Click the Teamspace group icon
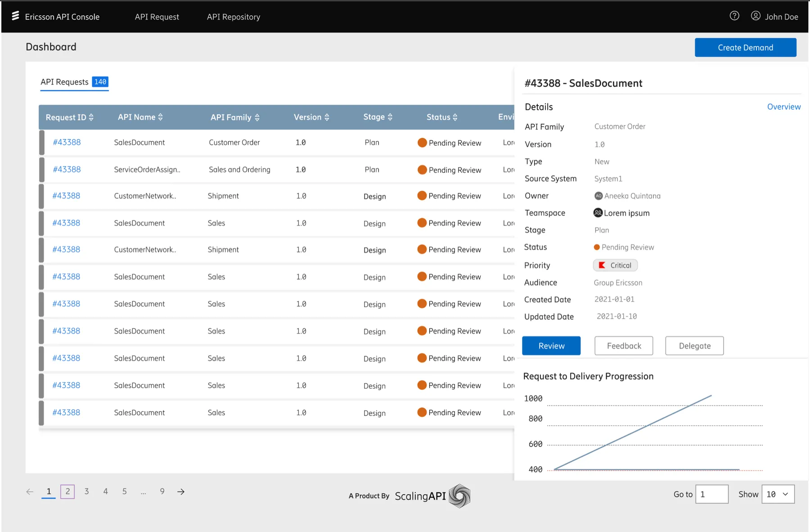This screenshot has width=810, height=532. (598, 212)
